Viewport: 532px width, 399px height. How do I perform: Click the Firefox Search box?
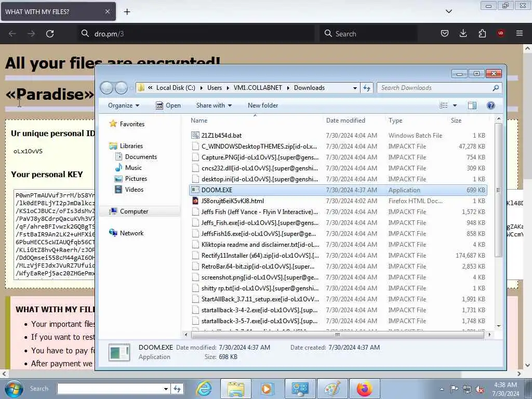[368, 34]
